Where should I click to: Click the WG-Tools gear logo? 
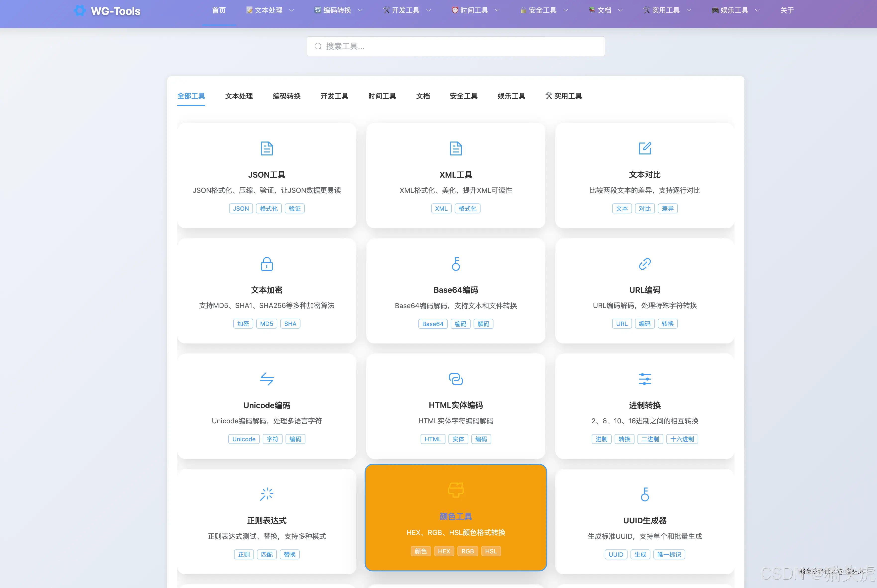tap(80, 10)
